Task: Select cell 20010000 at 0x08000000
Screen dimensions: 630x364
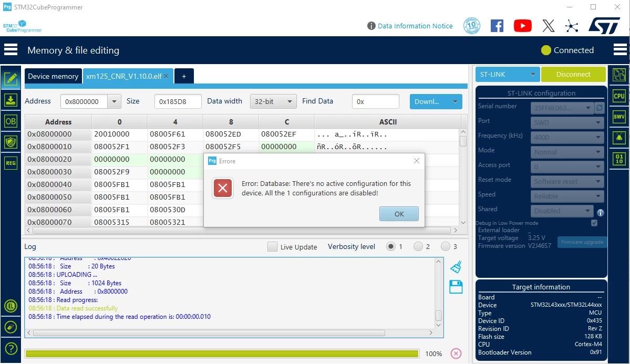Action: [x=119, y=134]
